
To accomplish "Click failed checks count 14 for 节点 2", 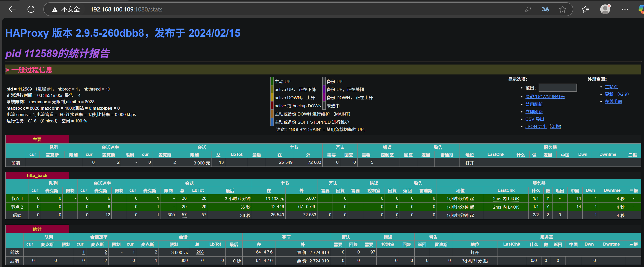I will click(579, 207).
